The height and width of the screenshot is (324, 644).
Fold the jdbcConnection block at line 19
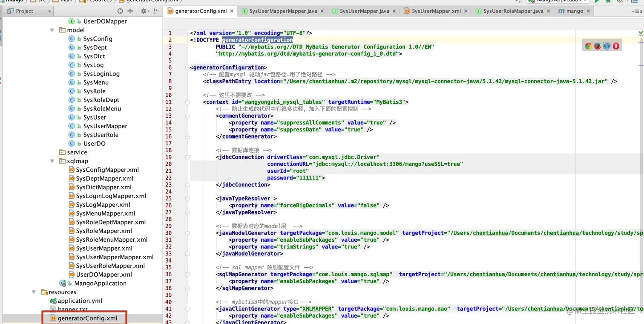pyautogui.click(x=187, y=157)
